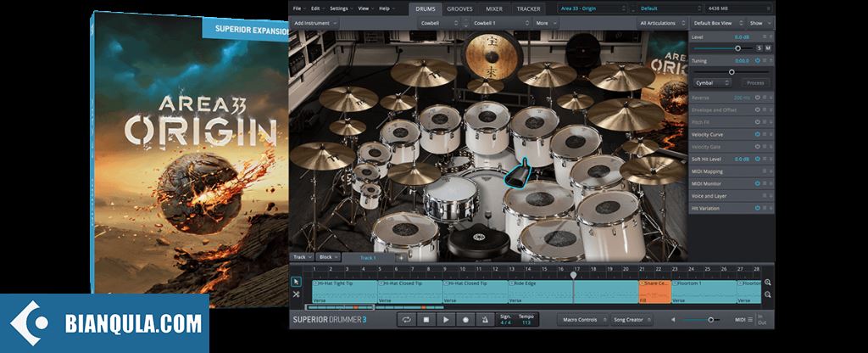
Task: Enable the Reverse power toggle
Action: coord(757,98)
